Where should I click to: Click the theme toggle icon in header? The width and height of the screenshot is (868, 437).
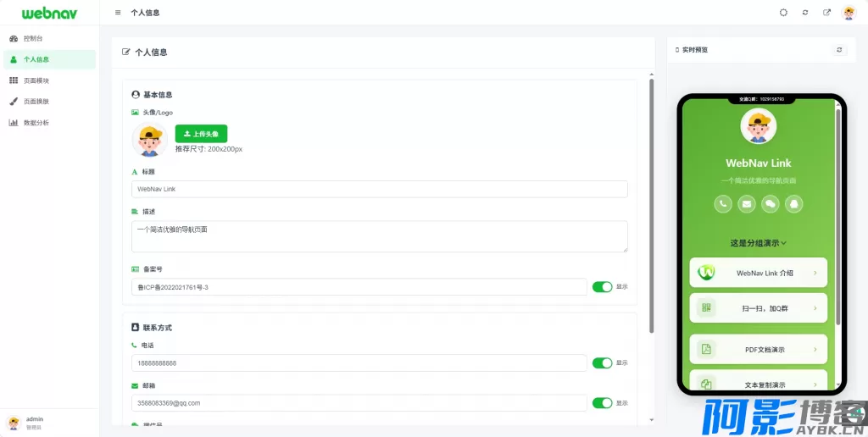pos(783,13)
